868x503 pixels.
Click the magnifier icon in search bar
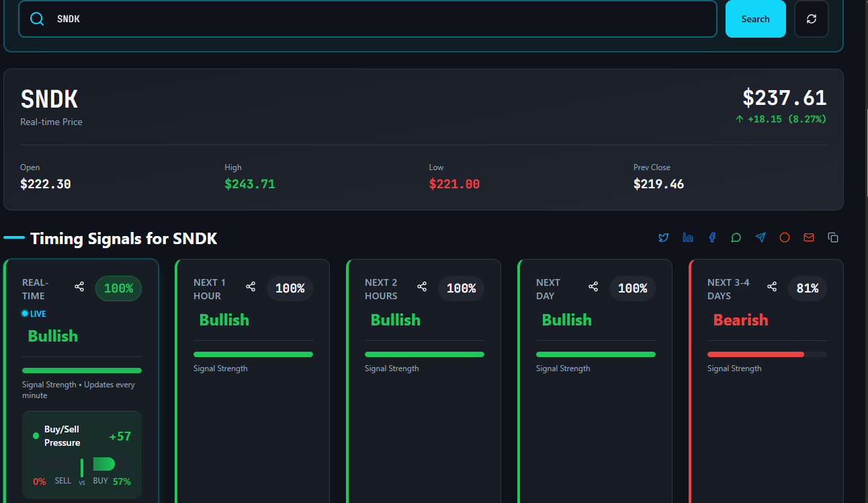(x=38, y=19)
